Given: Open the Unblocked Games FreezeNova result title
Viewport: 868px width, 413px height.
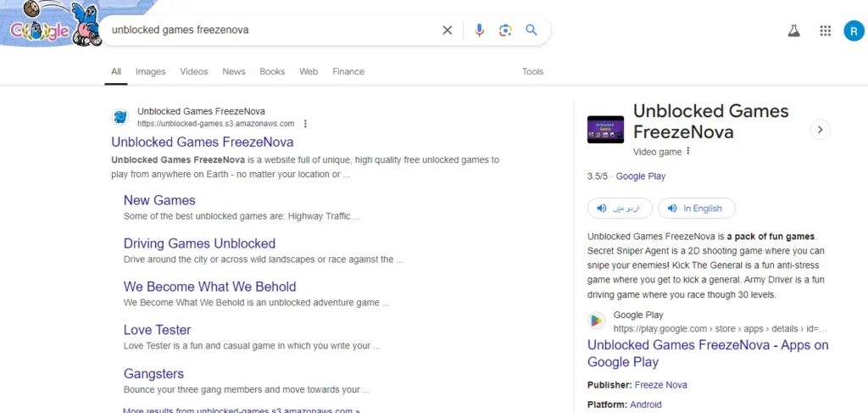Looking at the screenshot, I should click(x=202, y=142).
